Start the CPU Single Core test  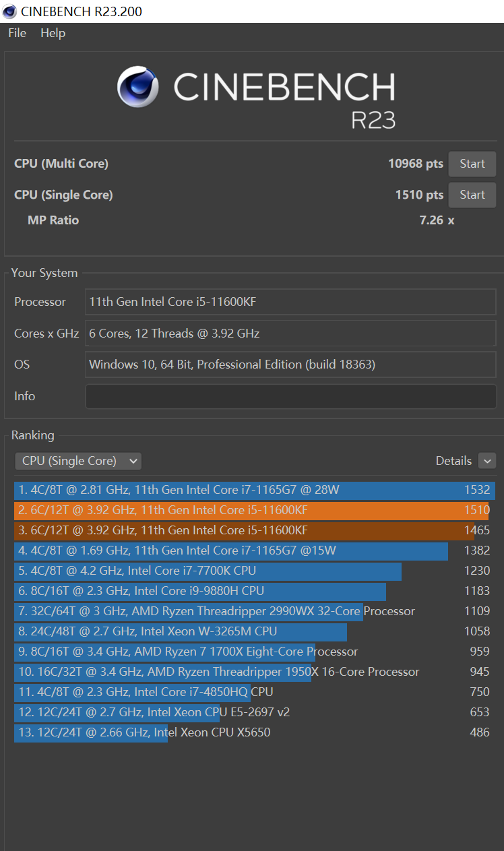472,195
